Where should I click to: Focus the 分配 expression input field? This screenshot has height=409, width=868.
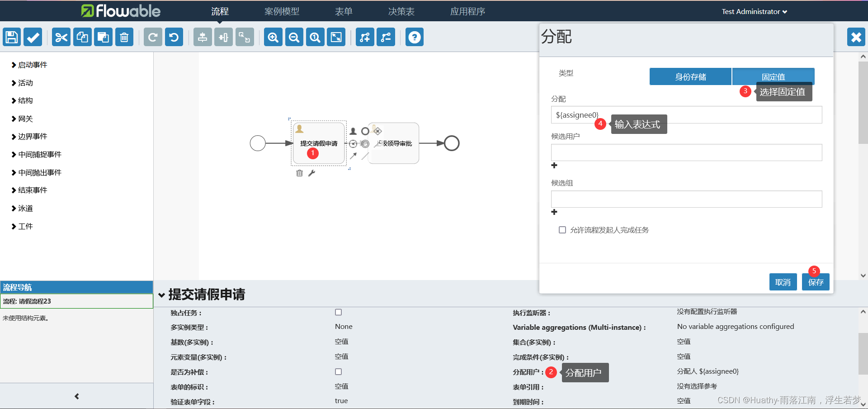point(686,115)
